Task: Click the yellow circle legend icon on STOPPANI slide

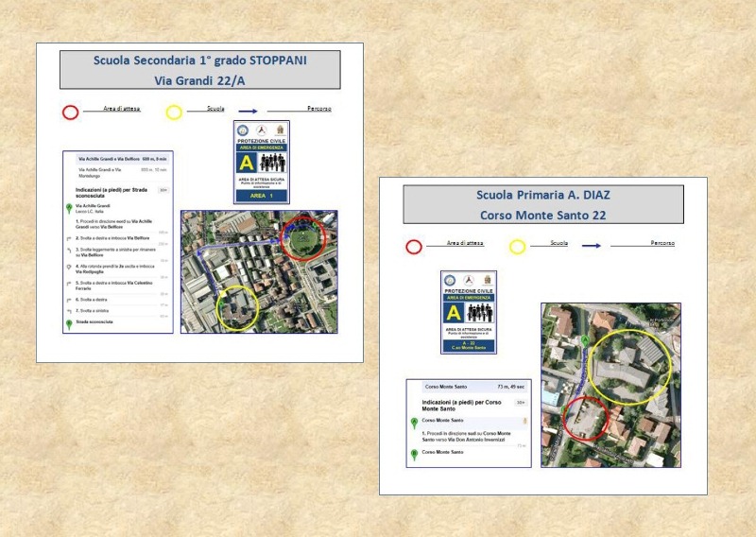Action: click(174, 113)
